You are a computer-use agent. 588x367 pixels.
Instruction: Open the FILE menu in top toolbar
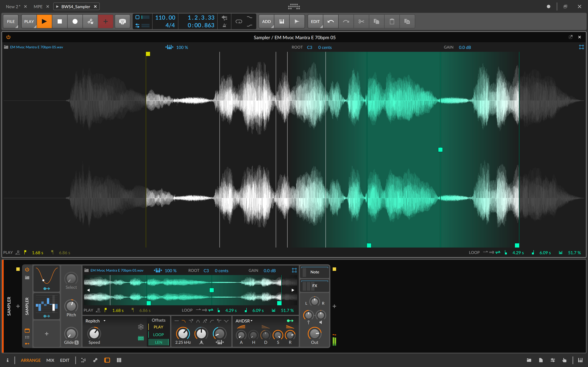11,21
